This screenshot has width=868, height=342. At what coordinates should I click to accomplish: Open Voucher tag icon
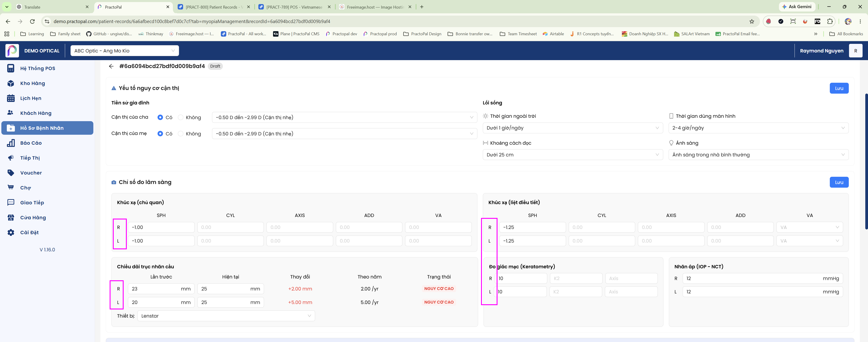pos(11,173)
